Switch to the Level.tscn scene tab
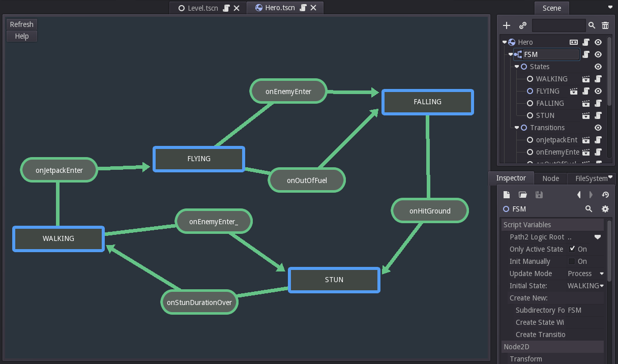 coord(202,8)
